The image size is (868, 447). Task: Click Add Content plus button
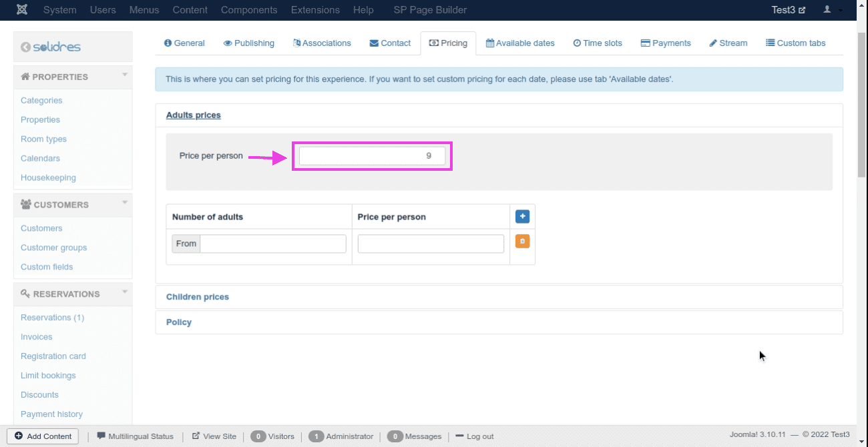(x=43, y=436)
